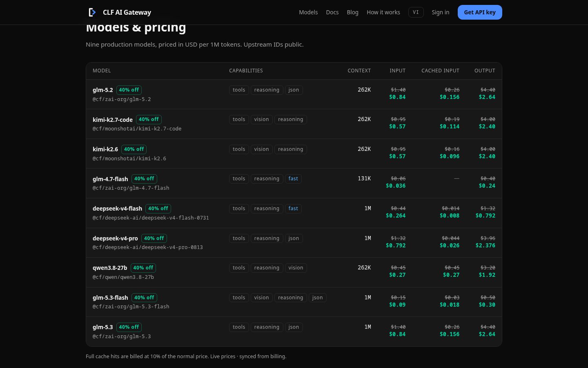The image size is (588, 368).
Task: Select the glm-4.7-flash model name
Action: 110,179
